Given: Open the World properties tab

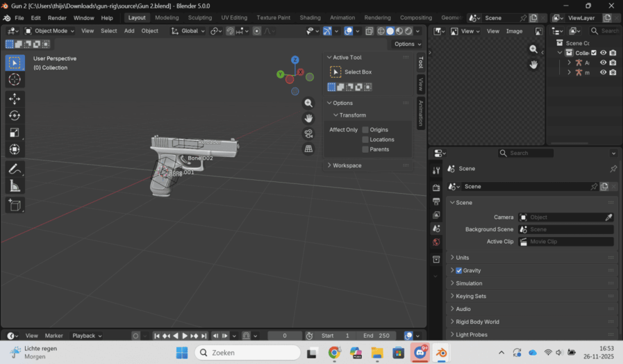Looking at the screenshot, I should (x=436, y=242).
